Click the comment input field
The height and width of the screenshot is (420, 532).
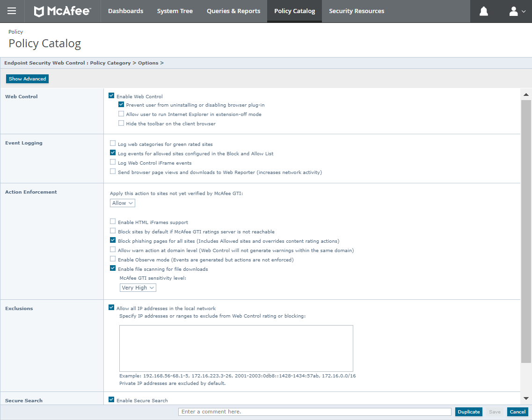pyautogui.click(x=315, y=412)
